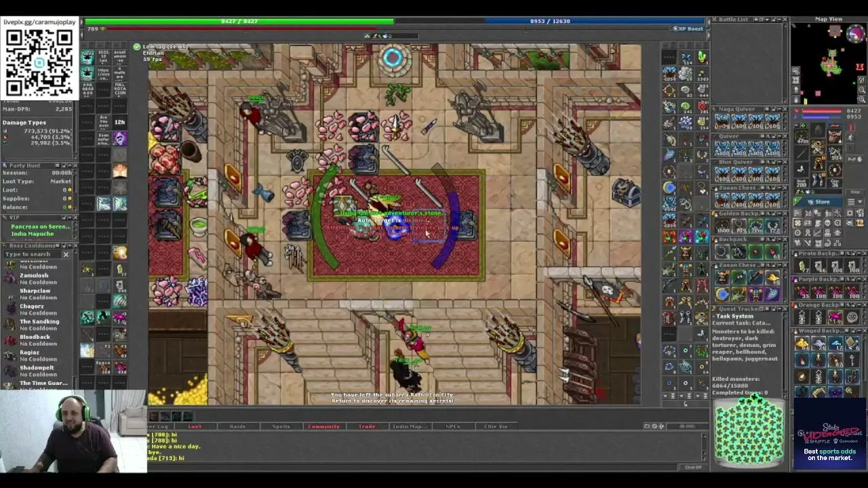This screenshot has height=488, width=868.
Task: Toggle the XP Boost button
Action: 688,28
